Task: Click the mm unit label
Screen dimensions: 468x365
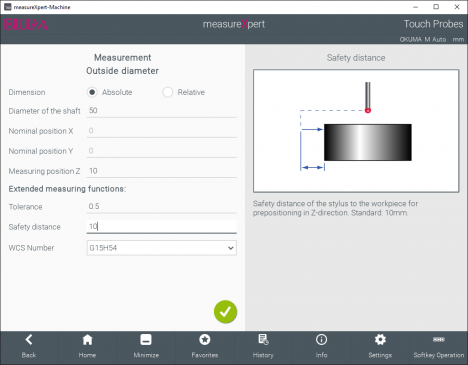Action: (458, 39)
